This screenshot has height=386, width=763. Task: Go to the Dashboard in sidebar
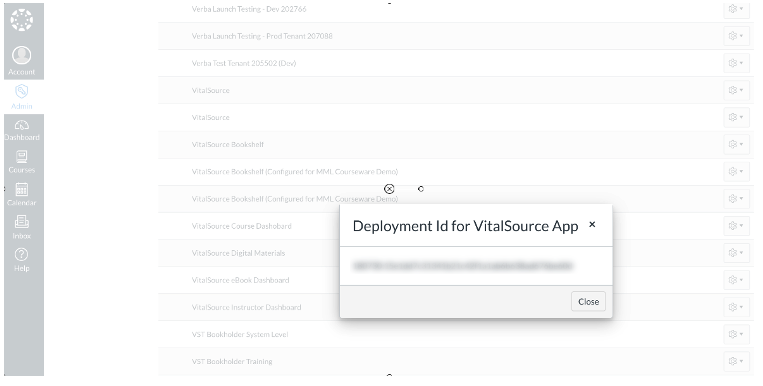tap(22, 130)
